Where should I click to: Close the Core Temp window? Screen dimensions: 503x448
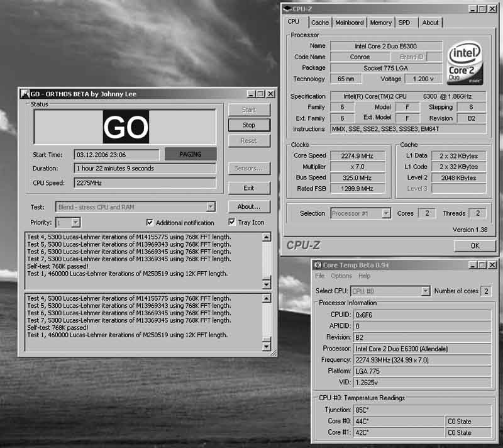click(x=492, y=265)
